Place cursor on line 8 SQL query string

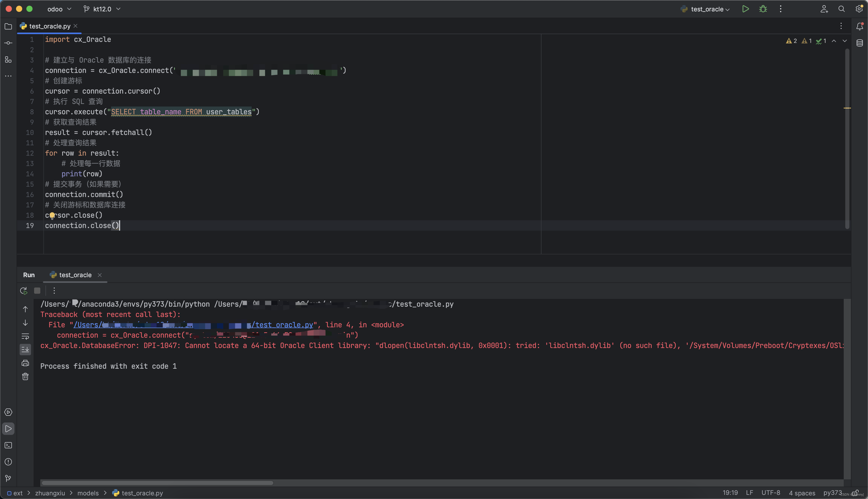pyautogui.click(x=181, y=112)
